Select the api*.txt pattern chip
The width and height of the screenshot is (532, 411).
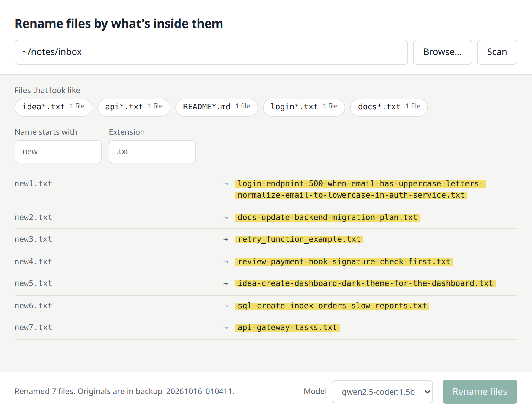pos(134,107)
